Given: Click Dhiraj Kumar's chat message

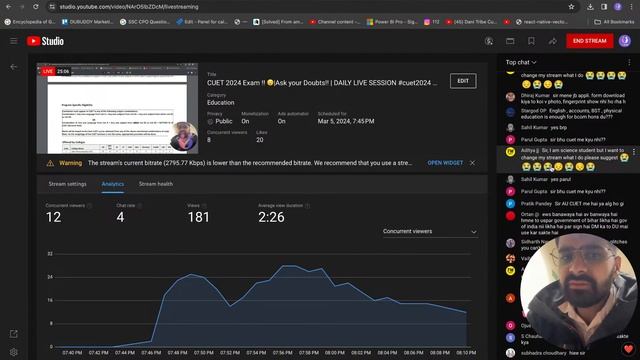Looking at the screenshot, I should click(x=573, y=98).
